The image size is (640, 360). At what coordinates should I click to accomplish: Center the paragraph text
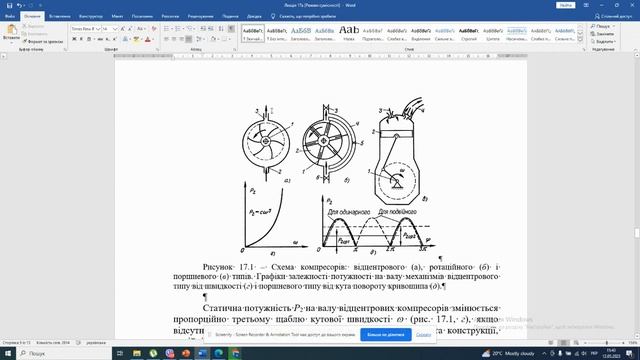[174, 39]
